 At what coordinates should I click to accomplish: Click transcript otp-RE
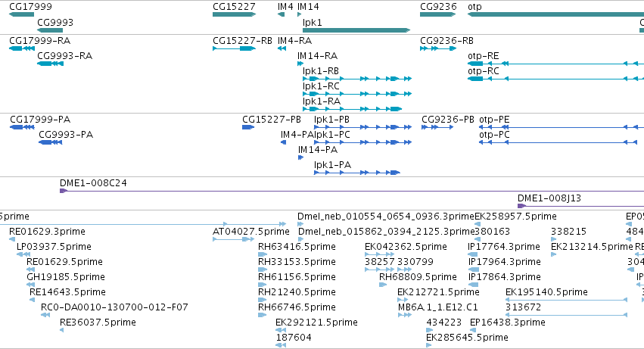[x=484, y=56]
